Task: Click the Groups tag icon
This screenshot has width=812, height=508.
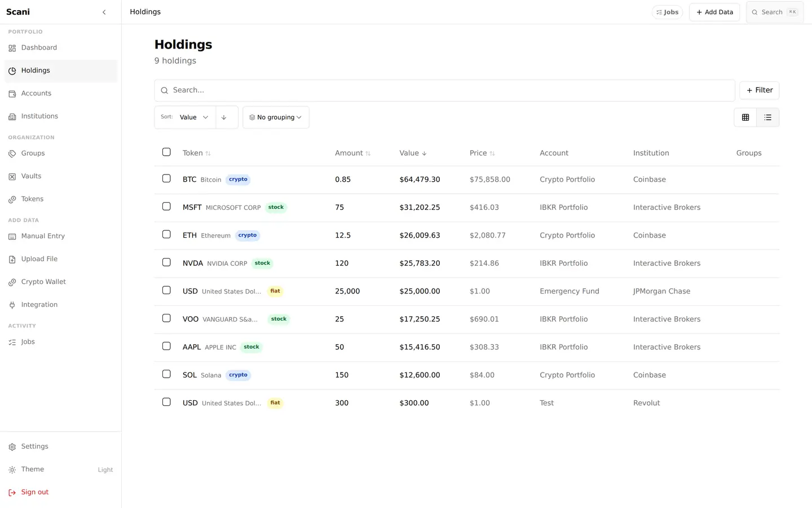Action: pyautogui.click(x=12, y=154)
